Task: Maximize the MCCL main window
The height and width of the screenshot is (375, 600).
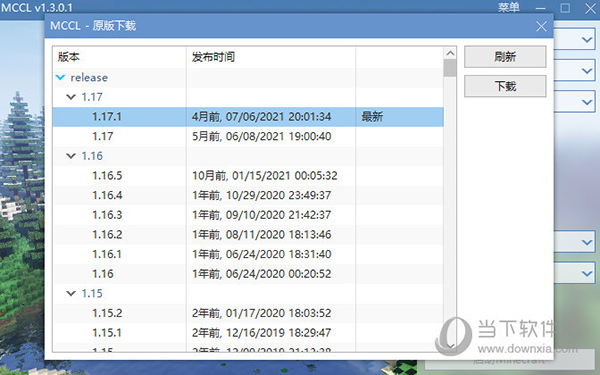Action: 565,8
